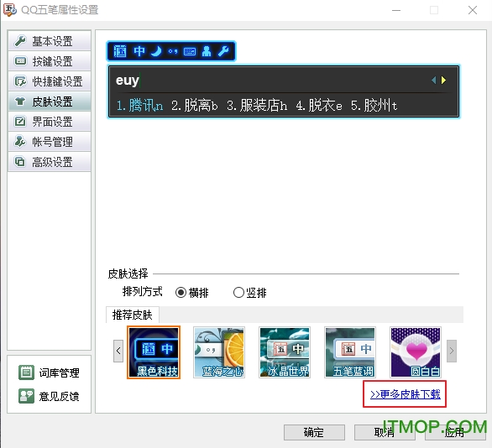
Task: Click the 取消 button
Action: (385, 432)
